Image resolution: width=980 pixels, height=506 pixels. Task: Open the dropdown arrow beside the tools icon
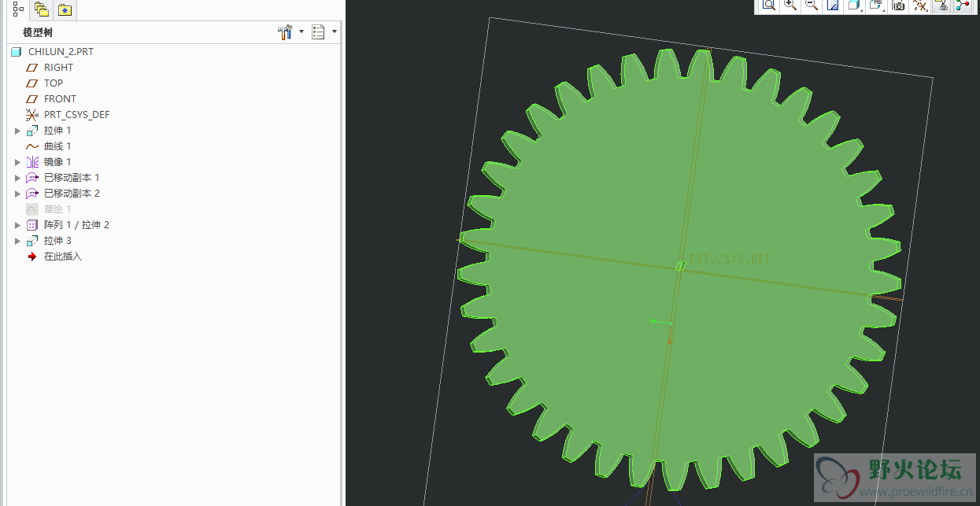click(301, 32)
